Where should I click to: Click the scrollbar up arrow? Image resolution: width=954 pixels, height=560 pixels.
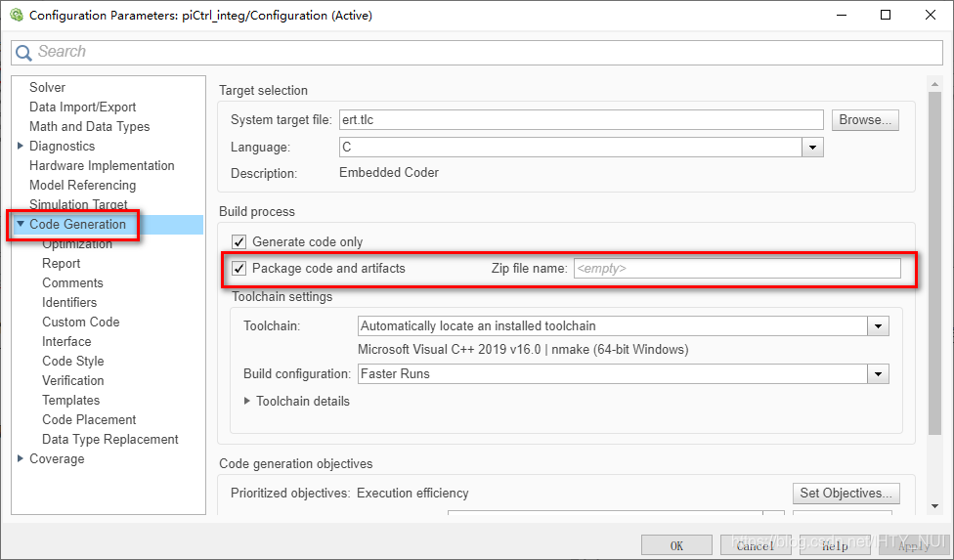[934, 83]
